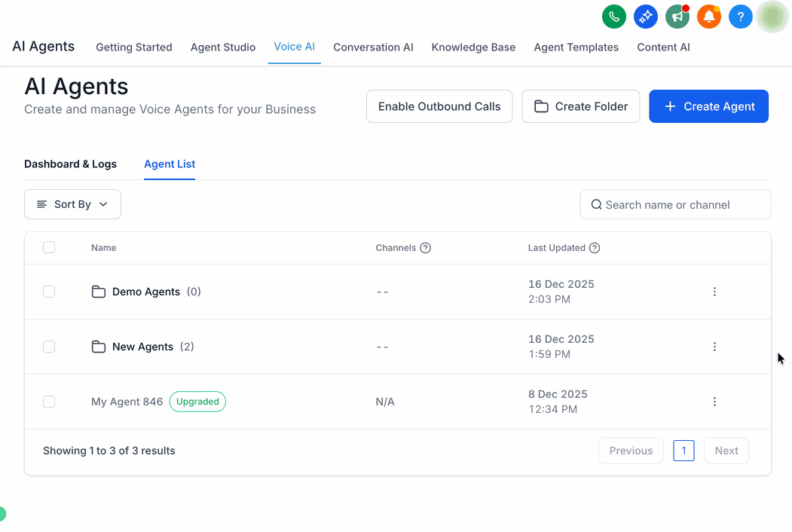Click the search magnifier icon
The width and height of the screenshot is (792, 532).
pos(596,205)
